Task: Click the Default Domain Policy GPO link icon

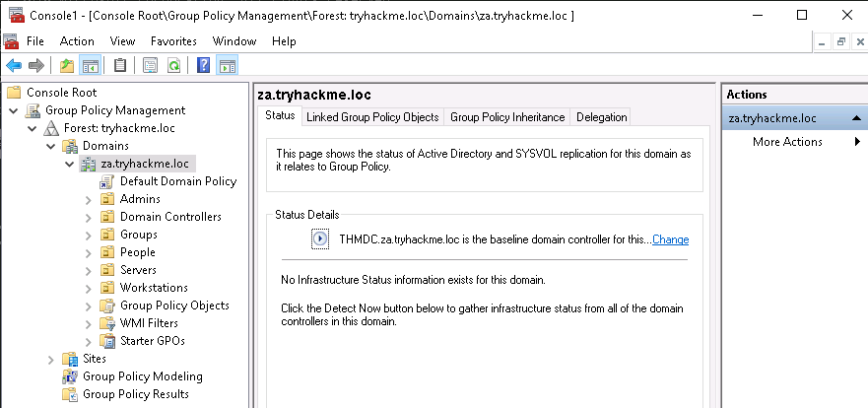Action: pyautogui.click(x=106, y=181)
